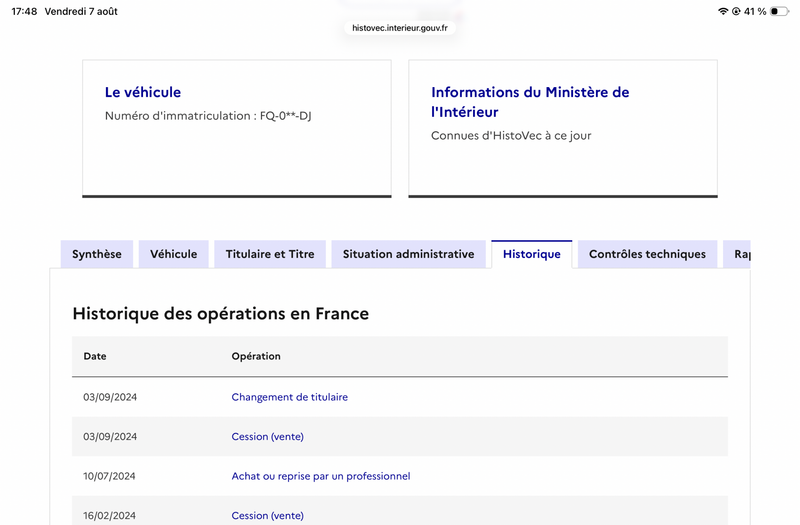This screenshot has width=800, height=525.
Task: Select the Situation administrative tab
Action: [408, 254]
